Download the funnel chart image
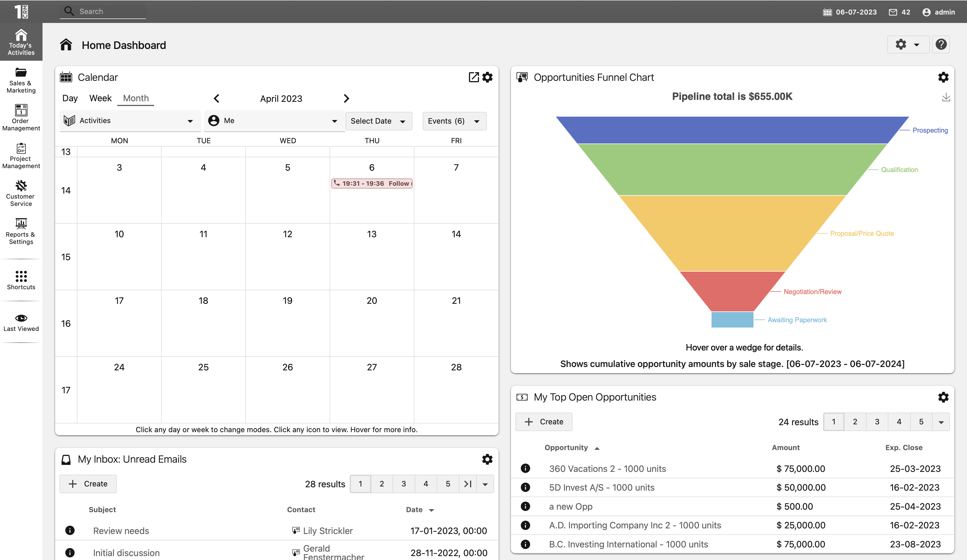Viewport: 967px width, 560px height. click(946, 97)
